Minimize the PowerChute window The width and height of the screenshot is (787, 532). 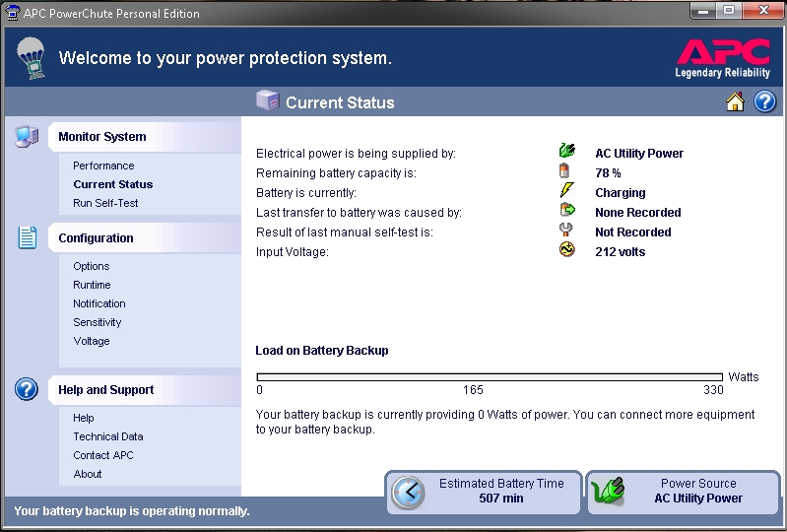tap(703, 11)
